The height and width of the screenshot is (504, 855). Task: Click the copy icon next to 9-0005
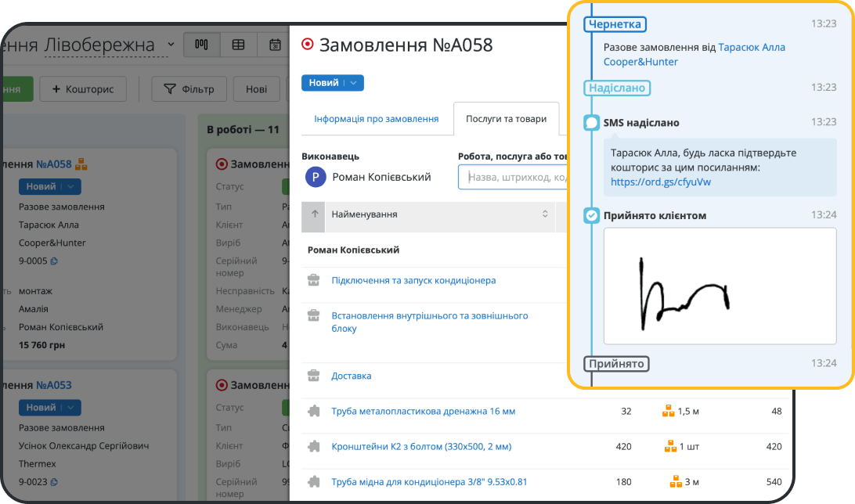[x=55, y=261]
